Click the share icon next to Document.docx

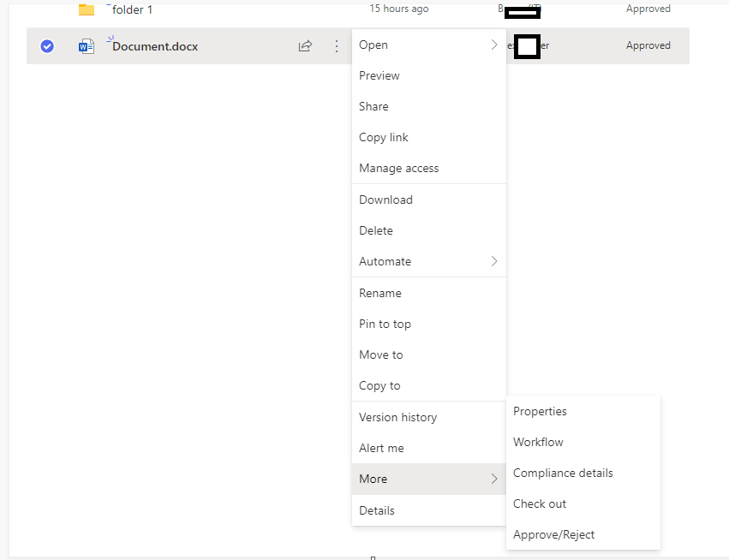(305, 45)
